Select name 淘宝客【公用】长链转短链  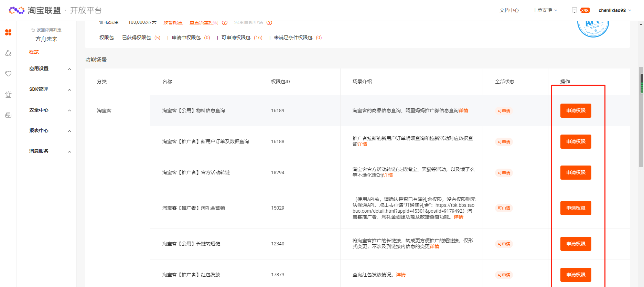coord(191,244)
